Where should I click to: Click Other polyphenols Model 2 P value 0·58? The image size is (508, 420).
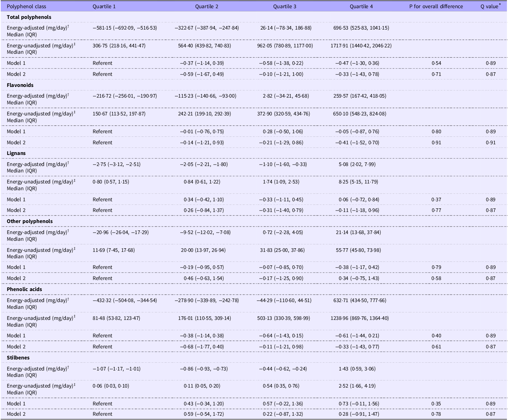pyautogui.click(x=436, y=278)
